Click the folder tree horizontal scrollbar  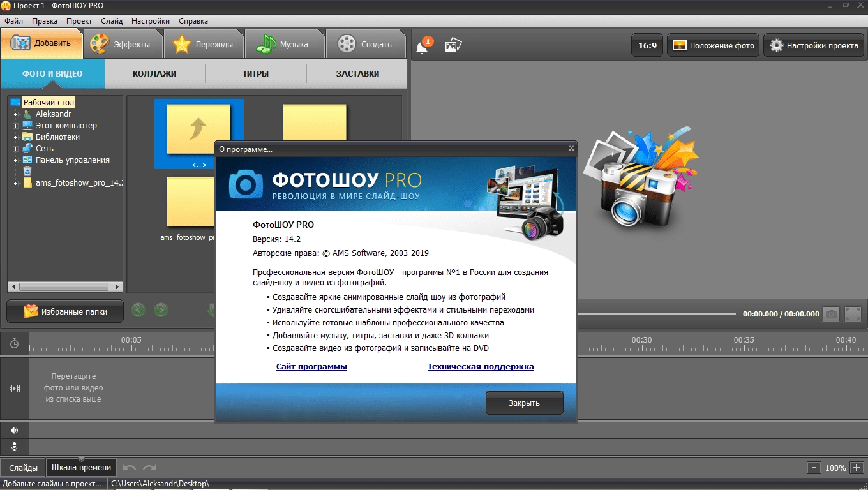(x=64, y=287)
